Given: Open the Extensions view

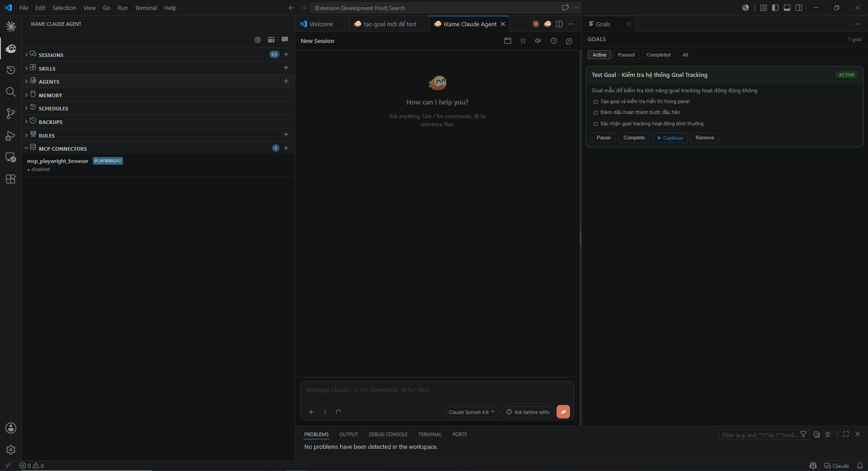Looking at the screenshot, I should [11, 179].
